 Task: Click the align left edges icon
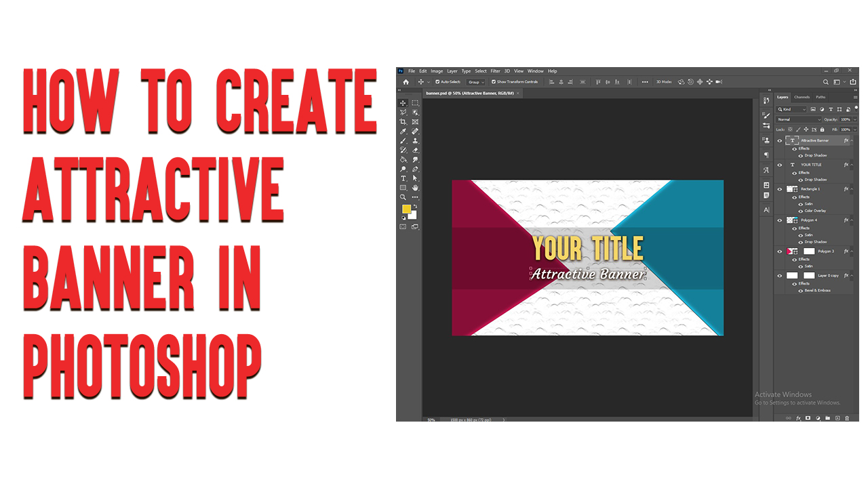pos(551,82)
